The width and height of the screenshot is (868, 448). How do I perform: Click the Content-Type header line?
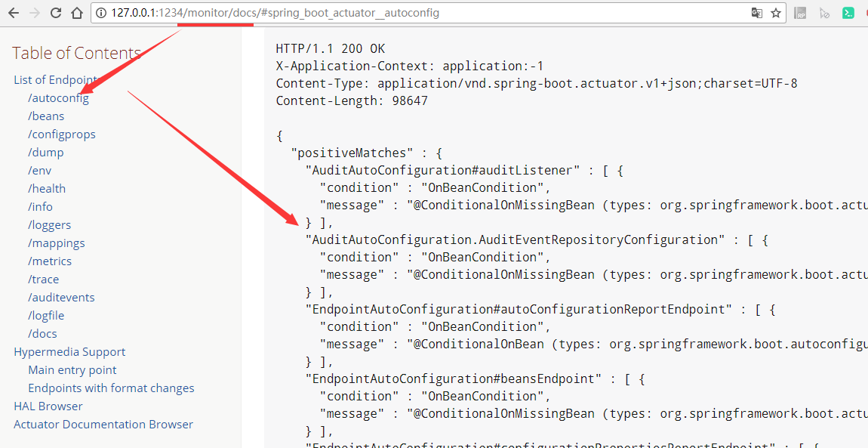(537, 84)
